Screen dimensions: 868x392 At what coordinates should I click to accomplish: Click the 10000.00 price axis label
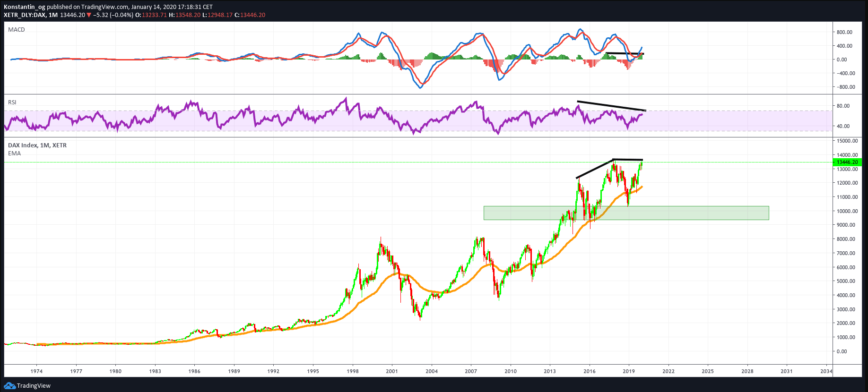(x=847, y=211)
